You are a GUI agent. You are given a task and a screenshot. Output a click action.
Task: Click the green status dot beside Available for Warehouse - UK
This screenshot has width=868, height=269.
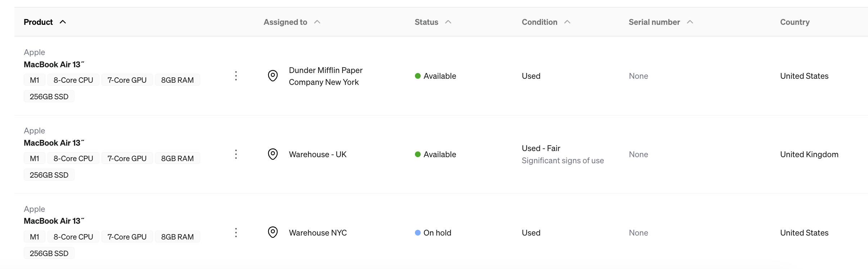[x=418, y=154]
